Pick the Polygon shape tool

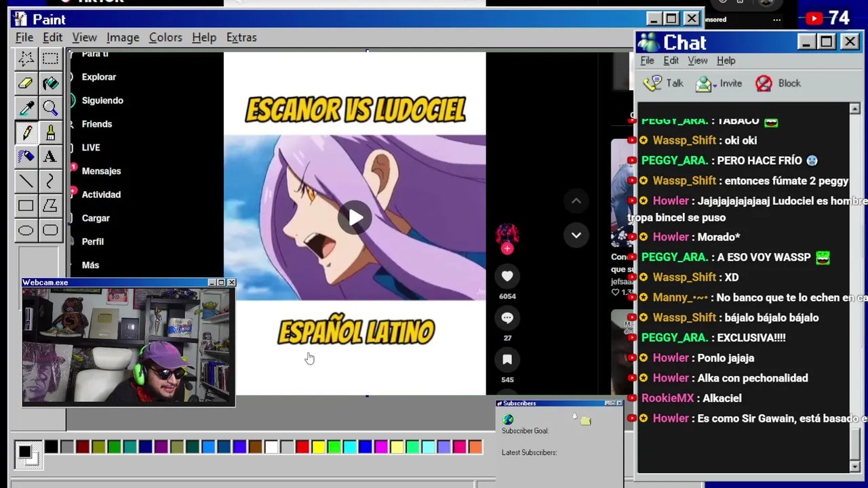click(50, 205)
